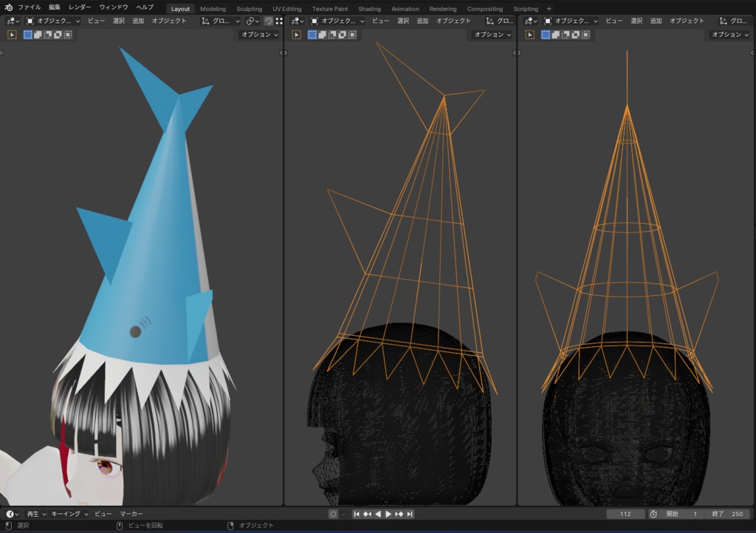Screen dimensions: 756x533
Task: Click the play animation button
Action: tap(388, 515)
